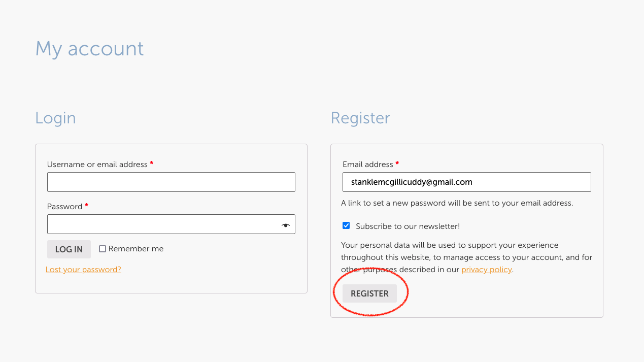The width and height of the screenshot is (644, 362).
Task: Focus the Username or email address field
Action: click(171, 182)
